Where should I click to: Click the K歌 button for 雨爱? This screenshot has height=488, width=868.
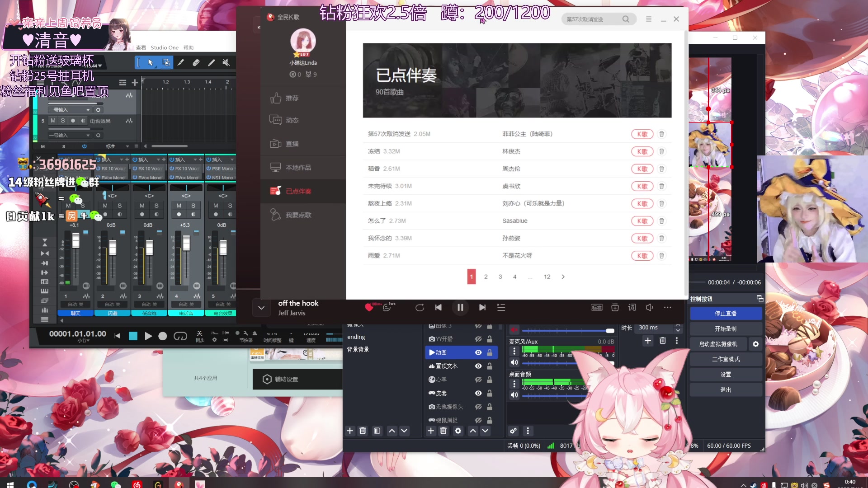coord(642,256)
